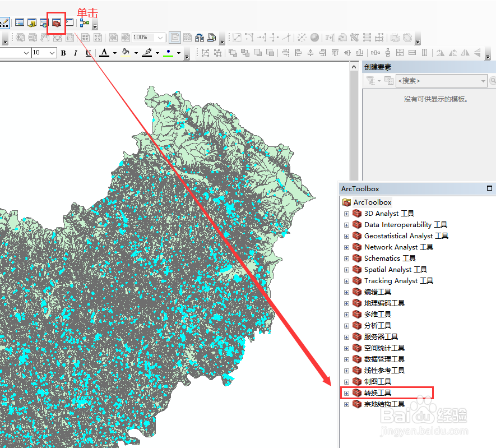Click the Rotate Right icon

point(440,53)
